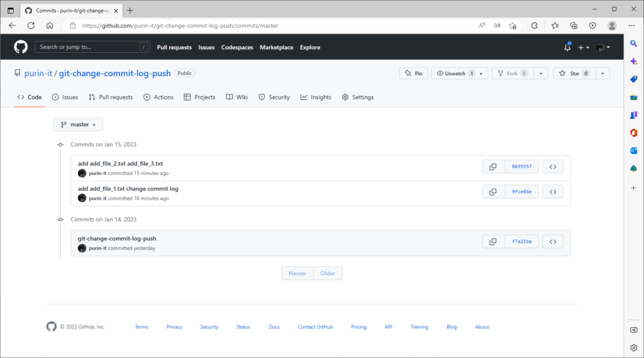This screenshot has width=644, height=358.
Task: Switch to the Insights tab
Action: pyautogui.click(x=316, y=98)
